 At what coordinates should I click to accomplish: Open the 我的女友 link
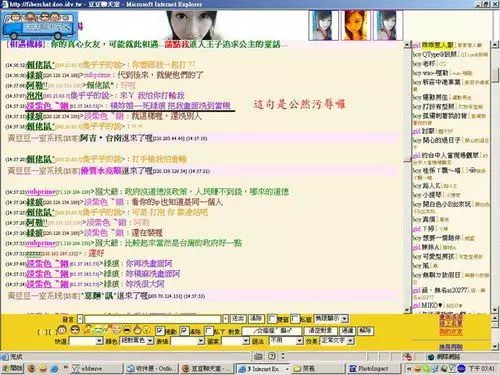(451, 332)
